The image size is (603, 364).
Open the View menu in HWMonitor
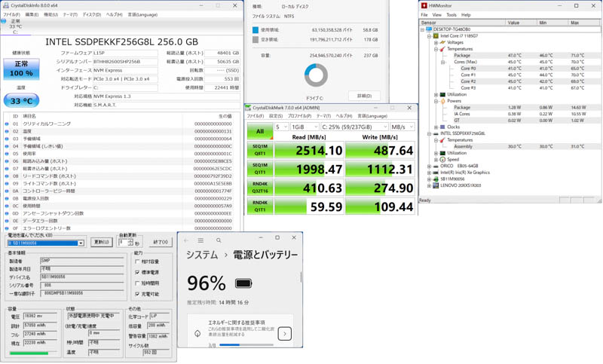click(x=437, y=15)
